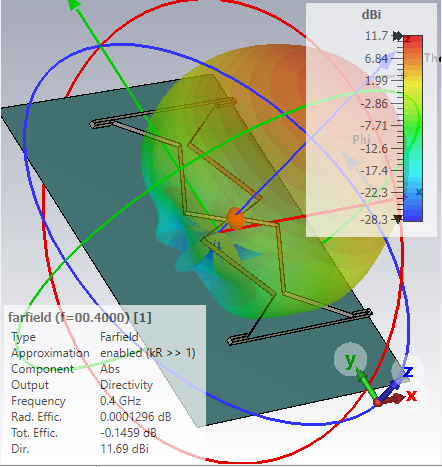Image resolution: width=442 pixels, height=467 pixels.
Task: Click the upper color ramp marker at 11.7
Action: coord(397,36)
